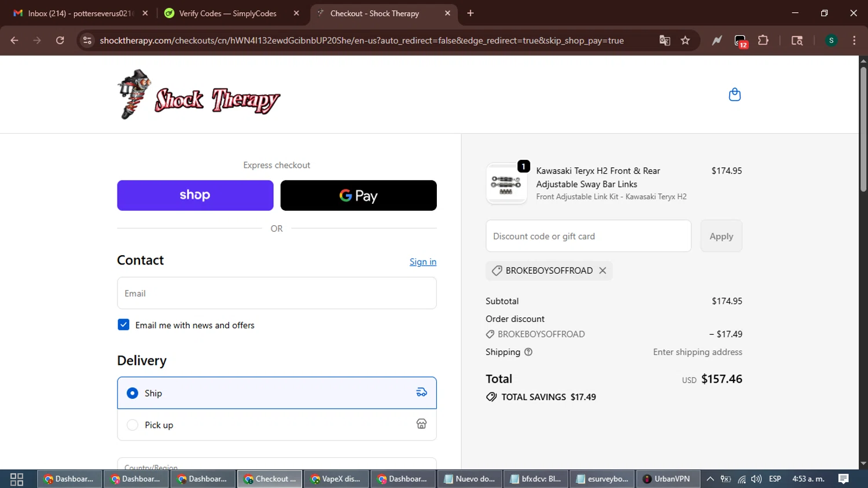Bookmark this page with the star icon
The width and height of the screenshot is (868, 488).
[x=685, y=41]
